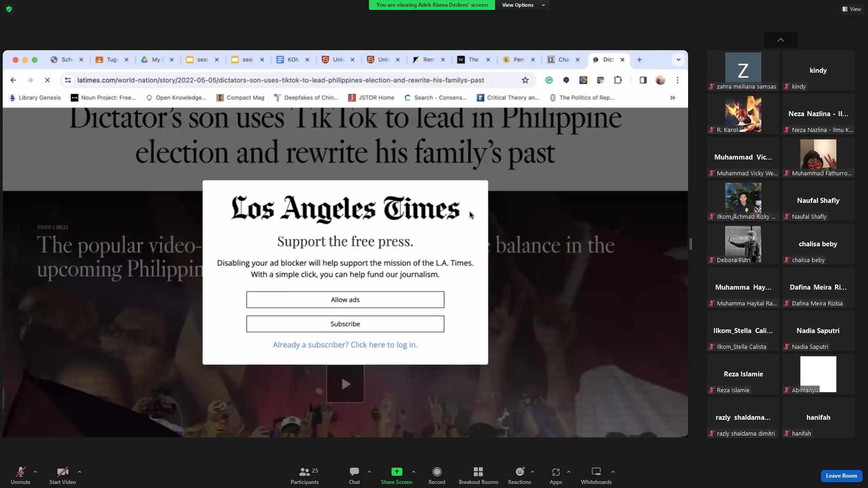
Task: Open the browser Extensions puzzle icon
Action: (x=618, y=80)
